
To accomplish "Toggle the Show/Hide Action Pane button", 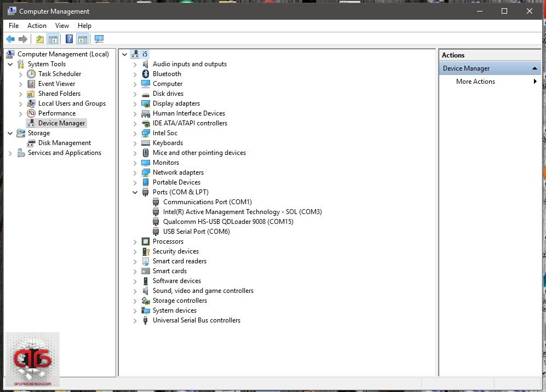I will (x=82, y=39).
